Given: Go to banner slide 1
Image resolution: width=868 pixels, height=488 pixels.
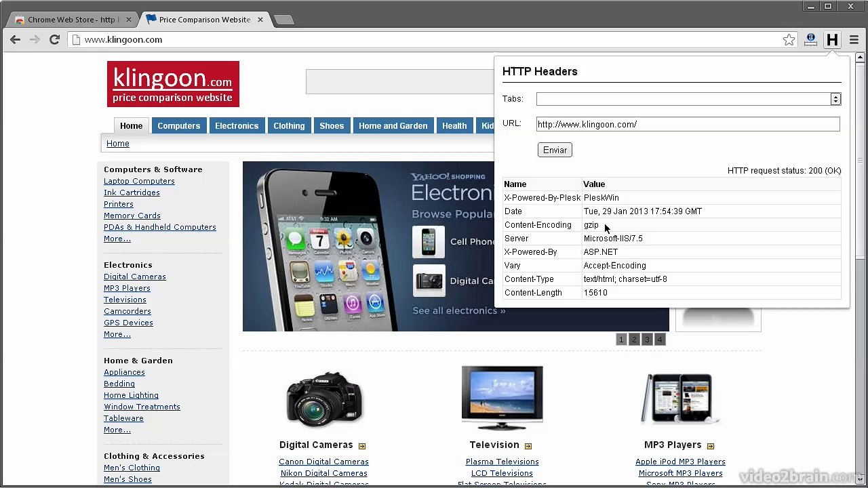Looking at the screenshot, I should tap(620, 340).
